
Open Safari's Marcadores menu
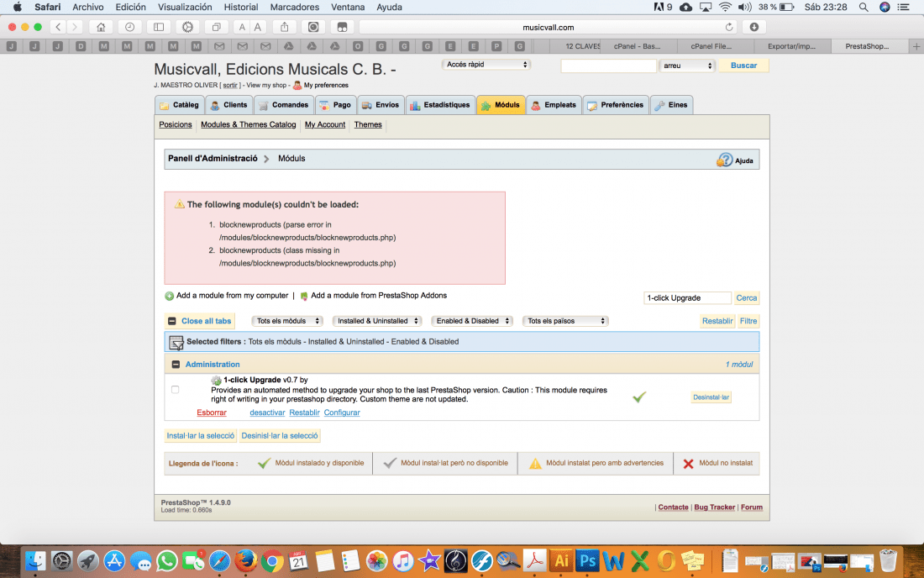[x=295, y=7]
